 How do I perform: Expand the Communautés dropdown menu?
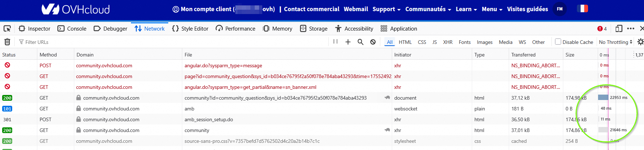click(428, 9)
